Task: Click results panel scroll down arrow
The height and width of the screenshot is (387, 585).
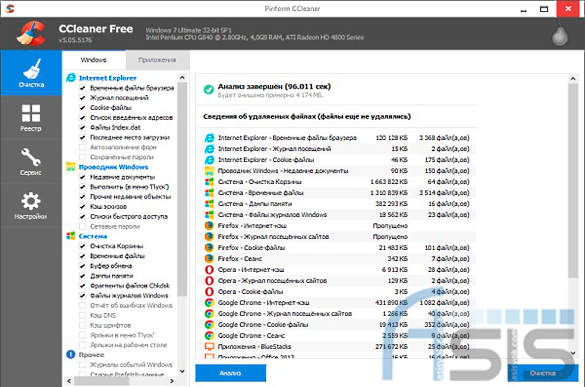Action: [x=573, y=353]
